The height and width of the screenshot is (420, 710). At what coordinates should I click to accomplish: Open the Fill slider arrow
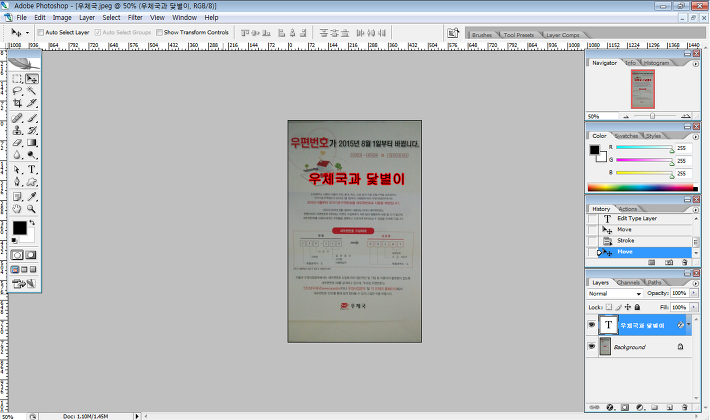[x=693, y=307]
